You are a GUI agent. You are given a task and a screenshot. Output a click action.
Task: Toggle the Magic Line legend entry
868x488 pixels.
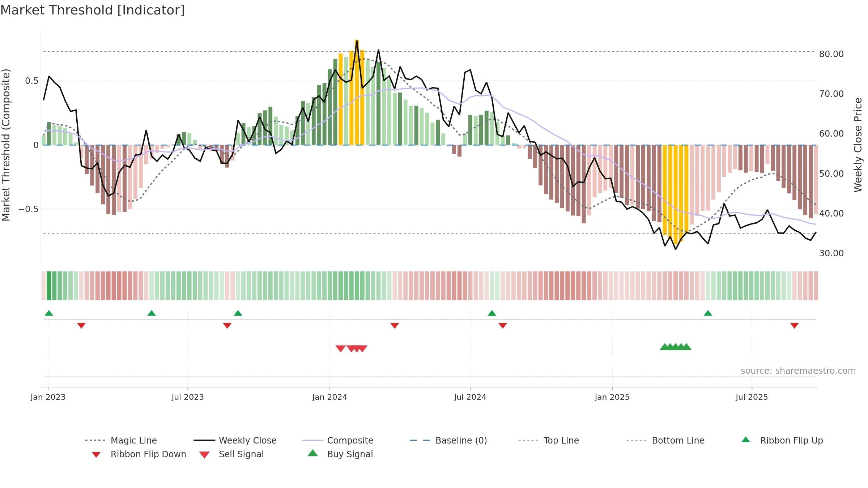(121, 440)
